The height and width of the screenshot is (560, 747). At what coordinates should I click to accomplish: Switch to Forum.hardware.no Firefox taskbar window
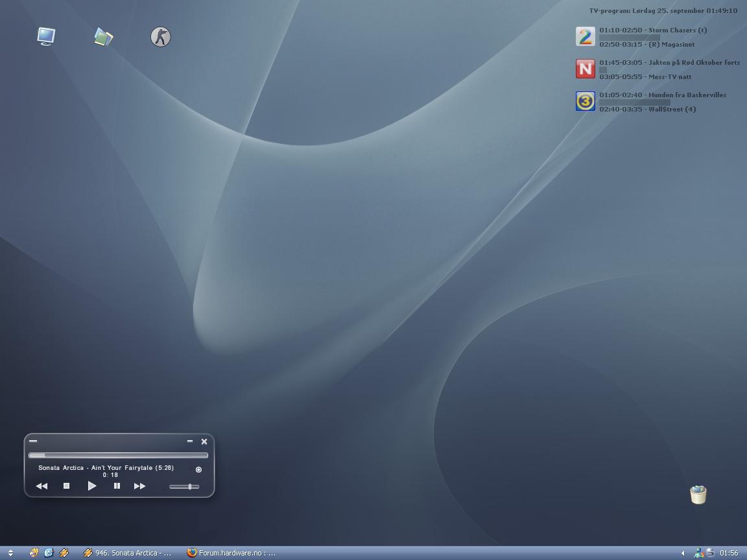point(231,553)
